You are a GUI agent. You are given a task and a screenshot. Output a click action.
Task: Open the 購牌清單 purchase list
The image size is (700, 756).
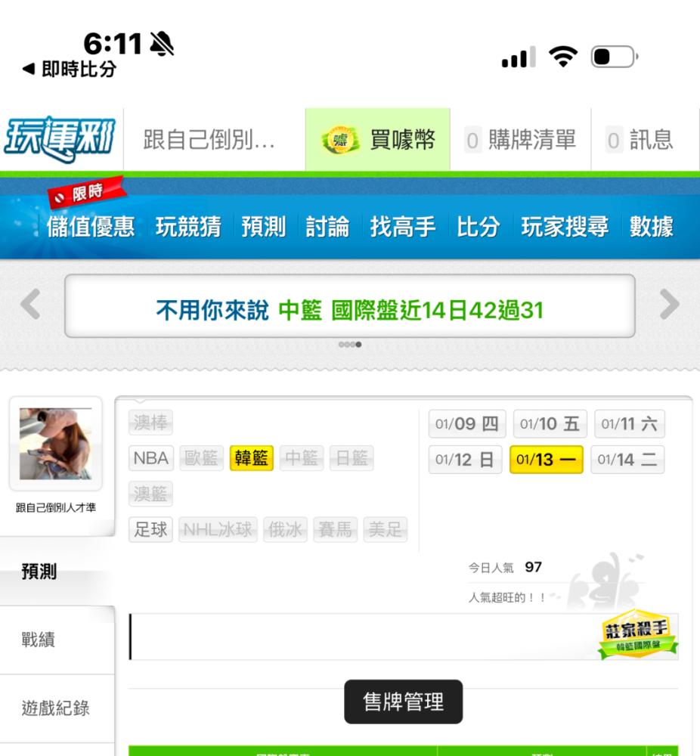521,140
